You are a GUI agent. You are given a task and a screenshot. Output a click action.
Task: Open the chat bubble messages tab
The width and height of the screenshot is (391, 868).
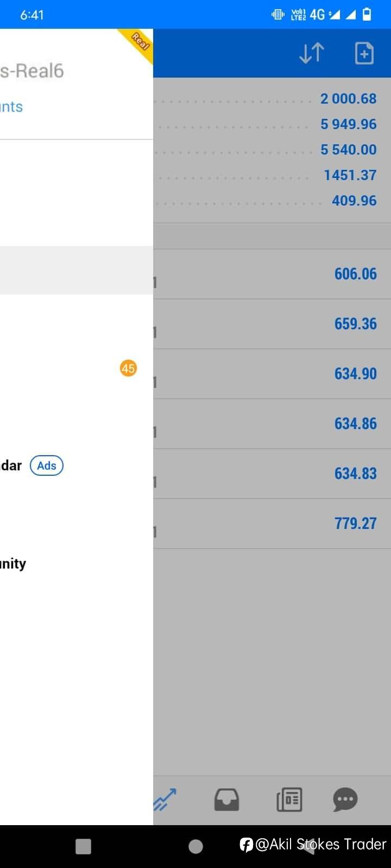coord(345,800)
